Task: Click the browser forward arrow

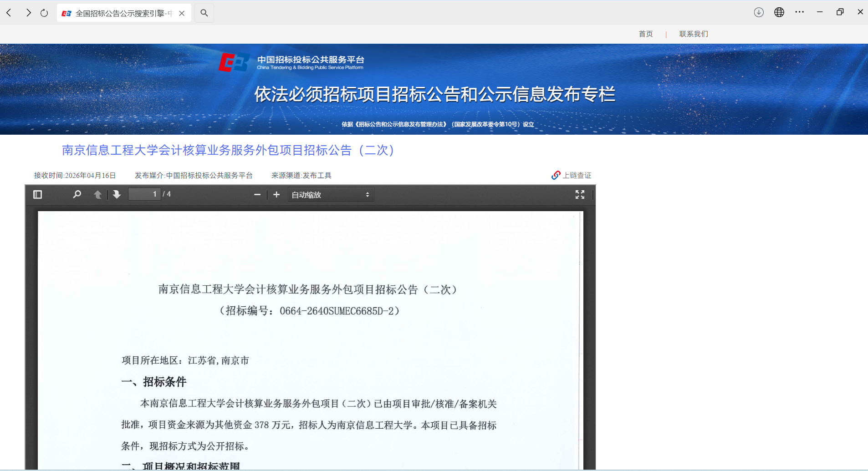Action: coord(28,13)
